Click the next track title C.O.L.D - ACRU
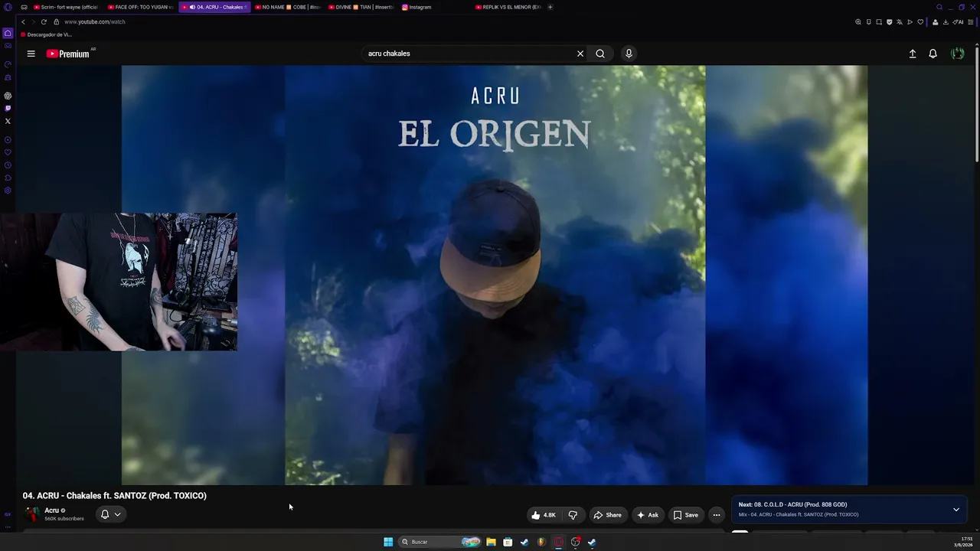 click(x=792, y=505)
